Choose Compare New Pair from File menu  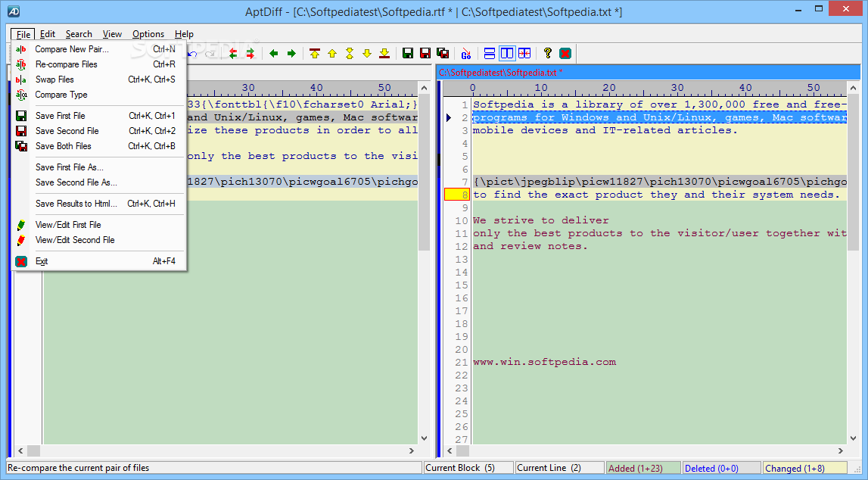tap(98, 49)
